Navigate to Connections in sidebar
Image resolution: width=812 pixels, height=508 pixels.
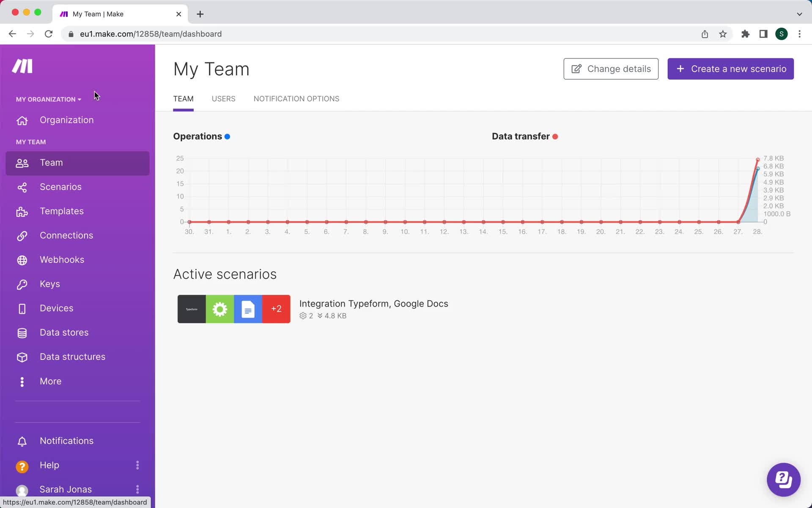[x=66, y=235]
